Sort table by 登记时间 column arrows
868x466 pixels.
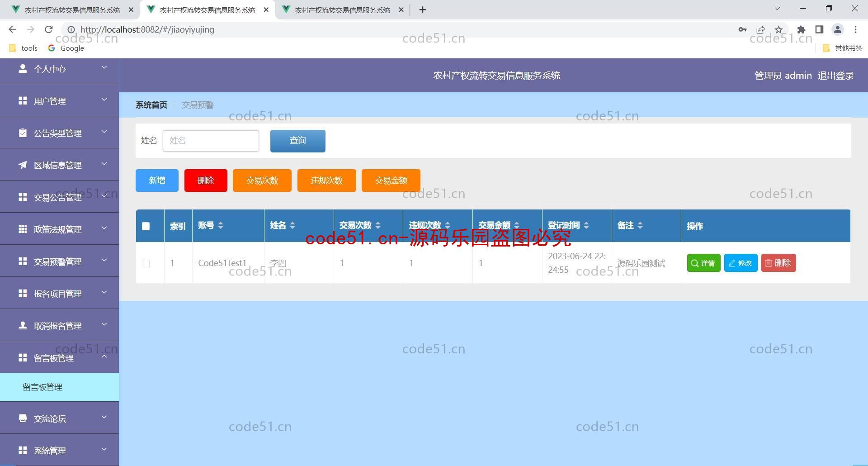click(x=586, y=225)
